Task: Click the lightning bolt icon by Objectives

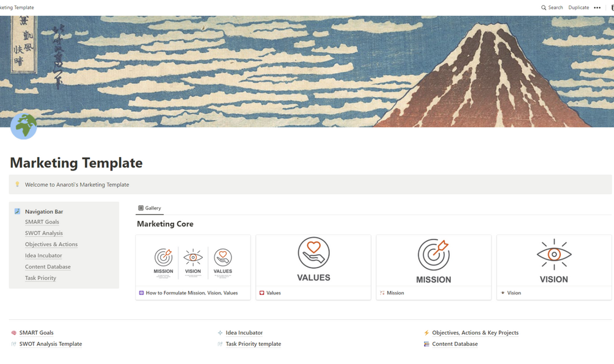Action: [x=426, y=333]
